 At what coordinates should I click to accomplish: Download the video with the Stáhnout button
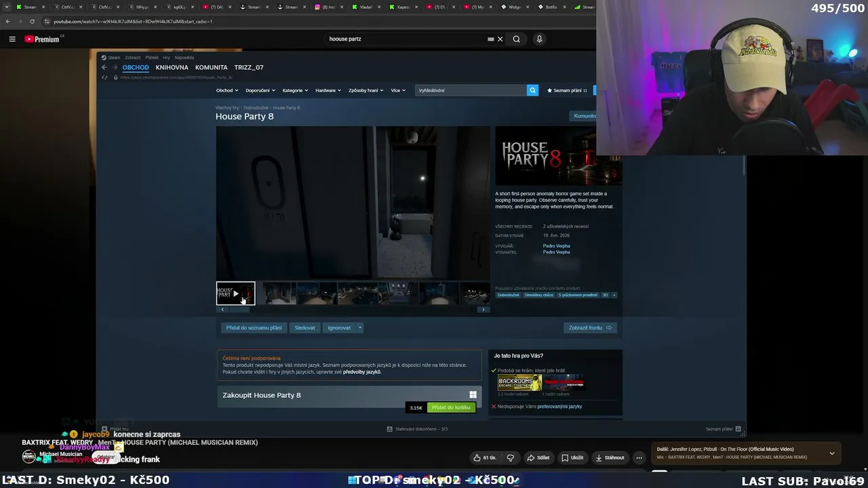(610, 457)
